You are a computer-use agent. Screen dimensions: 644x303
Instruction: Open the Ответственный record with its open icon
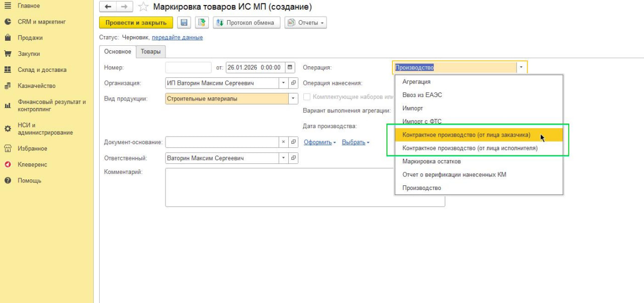[294, 158]
